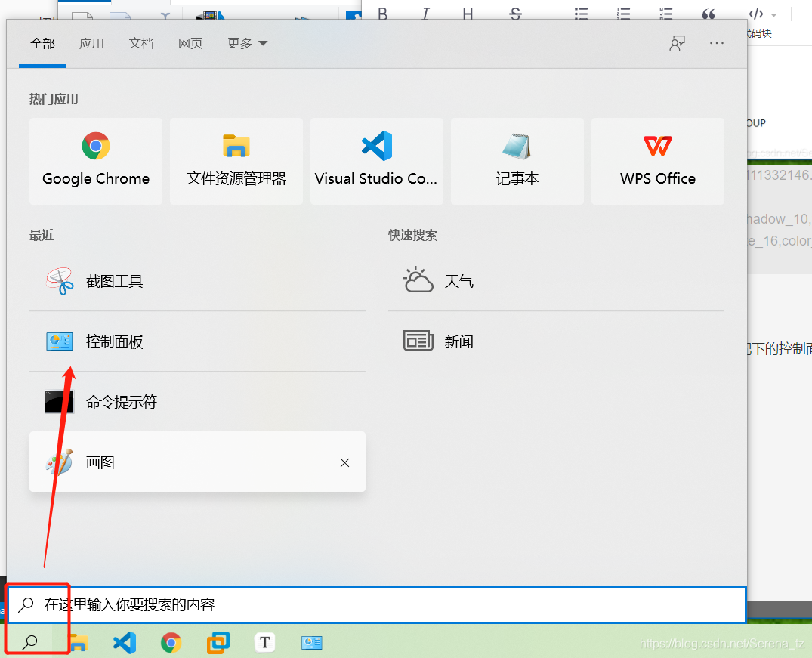Switch to 应用 search tab

coord(91,44)
